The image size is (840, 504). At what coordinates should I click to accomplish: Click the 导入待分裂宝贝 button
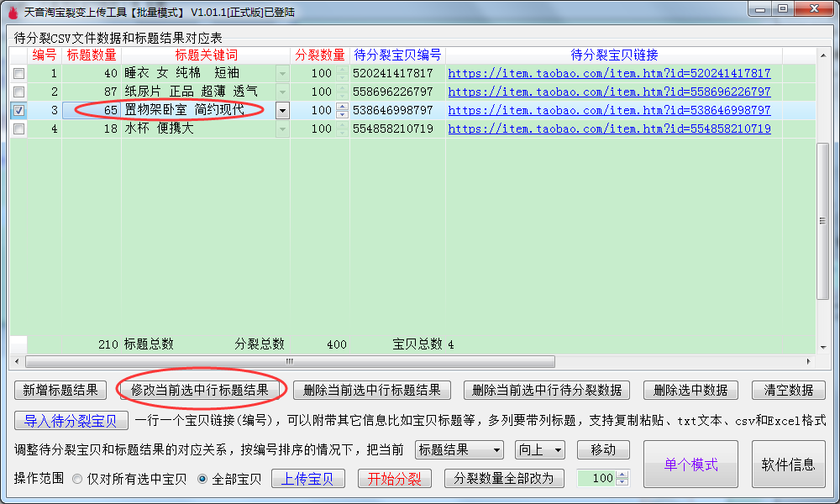(x=71, y=421)
